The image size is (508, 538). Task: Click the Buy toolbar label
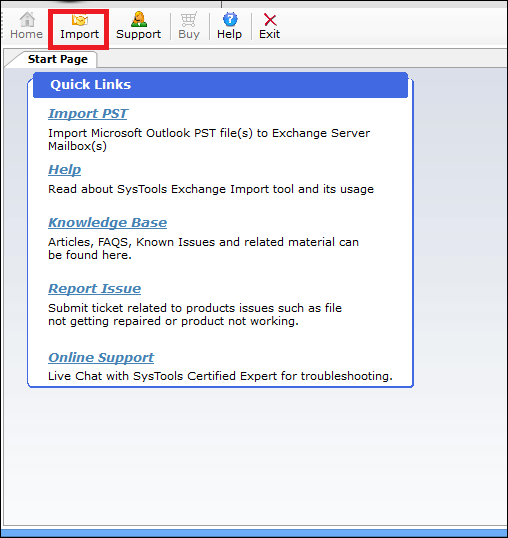click(189, 34)
